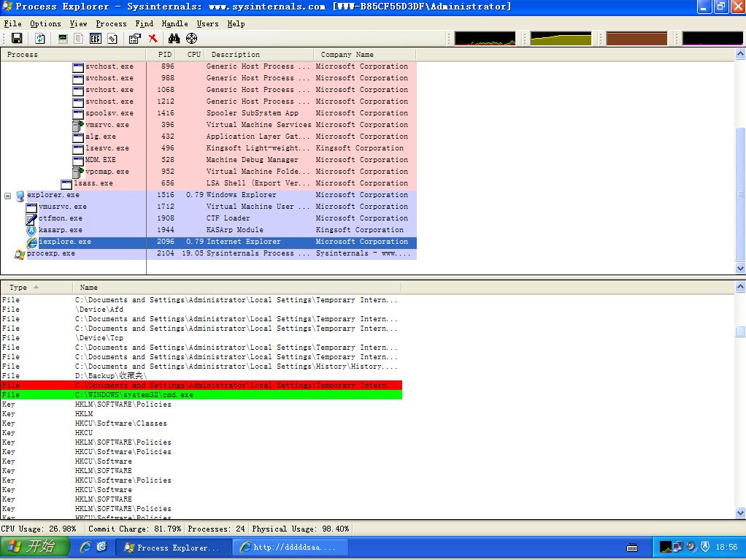The image size is (746, 560).
Task: Click scroll-up arrow of handle pane
Action: click(740, 287)
